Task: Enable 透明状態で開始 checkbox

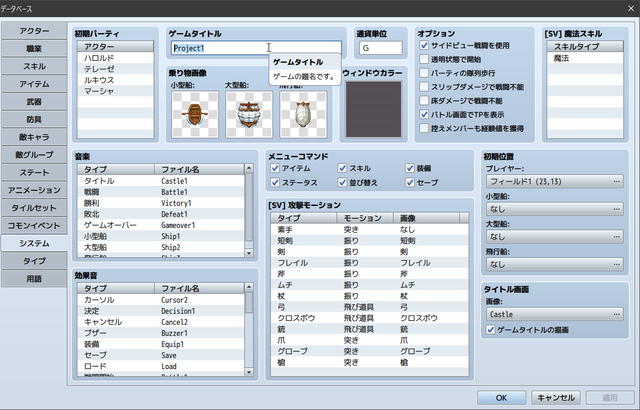Action: coord(424,59)
